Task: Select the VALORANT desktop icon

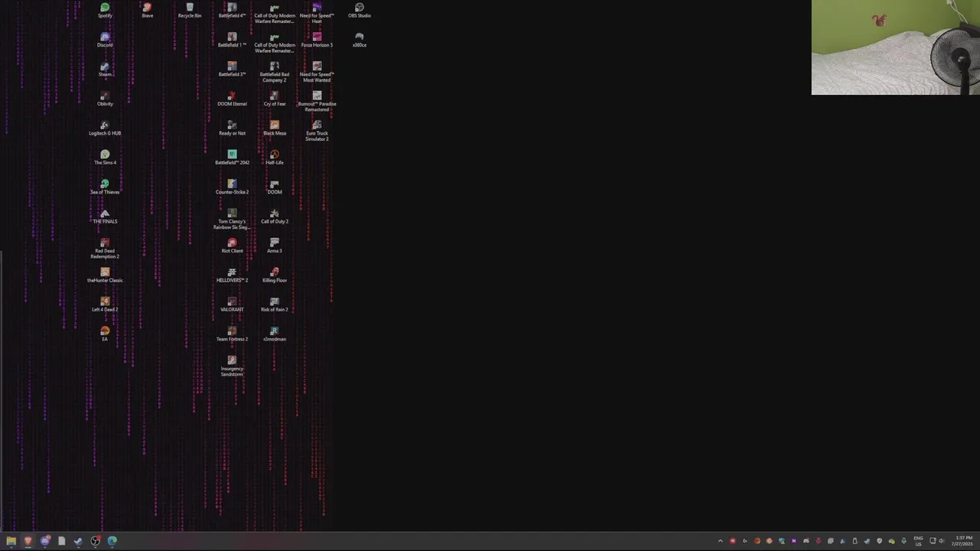Action: click(232, 305)
